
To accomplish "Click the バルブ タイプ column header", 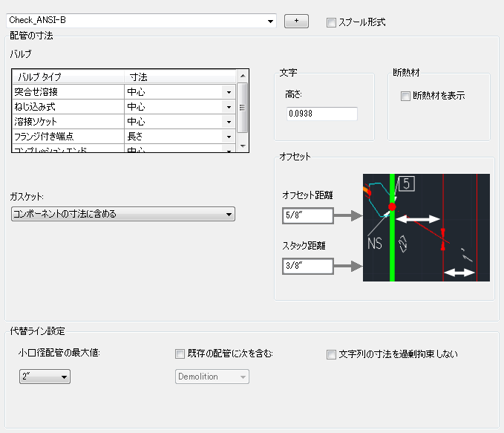I will pyautogui.click(x=68, y=77).
